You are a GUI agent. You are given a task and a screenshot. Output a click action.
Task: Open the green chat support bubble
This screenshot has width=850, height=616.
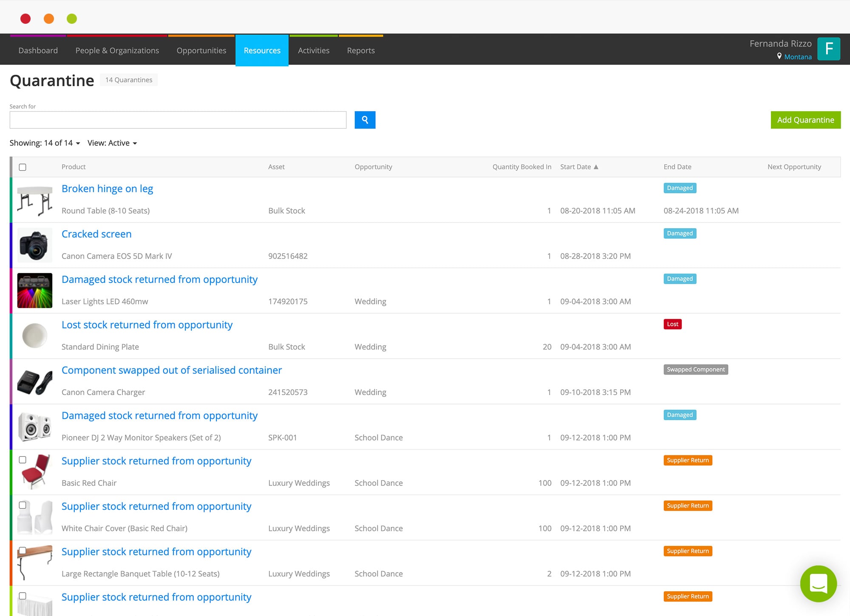coord(818,583)
